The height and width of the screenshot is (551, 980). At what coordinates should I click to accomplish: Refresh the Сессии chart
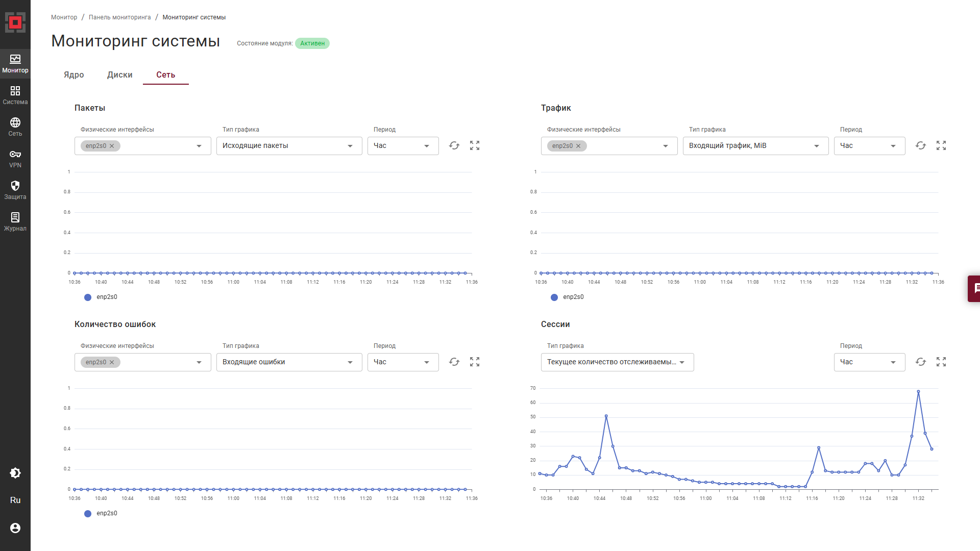pos(921,362)
